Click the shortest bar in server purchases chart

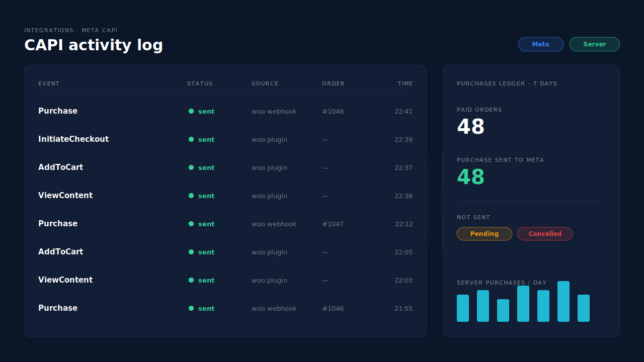[503, 310]
